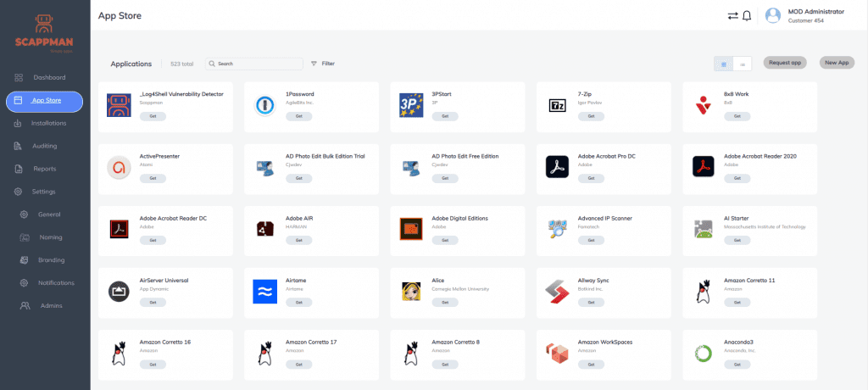Click the New App button
This screenshot has width=868, height=390.
pyautogui.click(x=837, y=63)
